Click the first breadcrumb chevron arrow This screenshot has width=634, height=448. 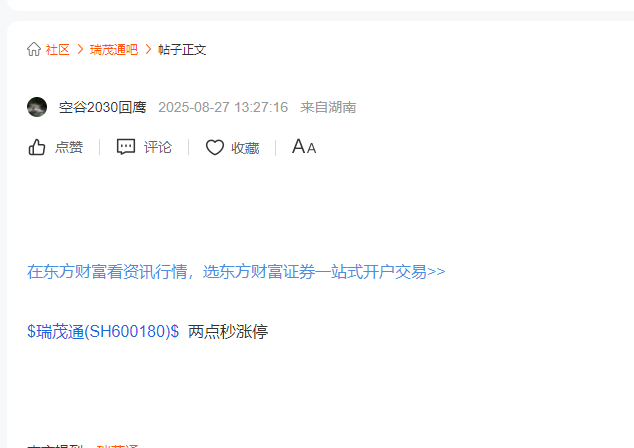tap(80, 49)
